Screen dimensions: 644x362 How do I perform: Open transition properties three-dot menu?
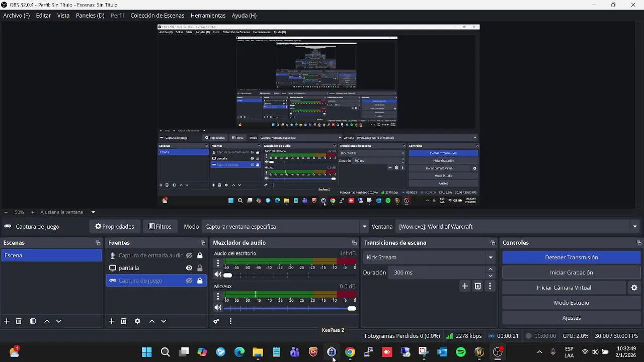(490, 286)
